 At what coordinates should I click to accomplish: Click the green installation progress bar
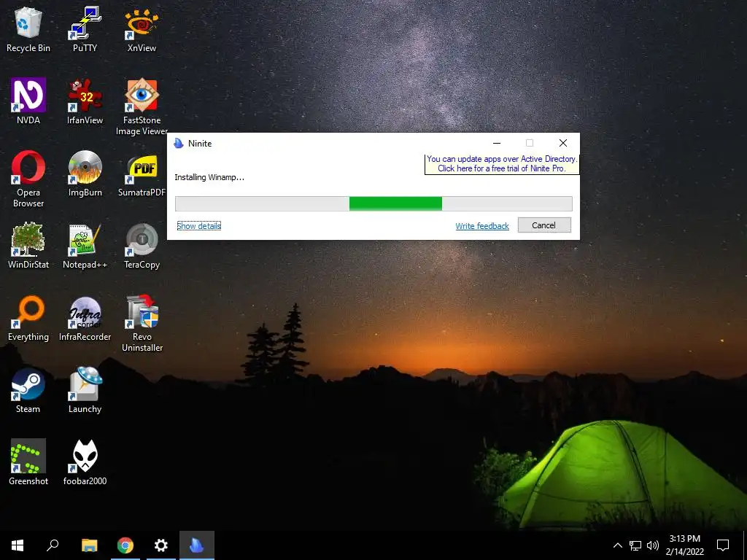click(x=373, y=204)
